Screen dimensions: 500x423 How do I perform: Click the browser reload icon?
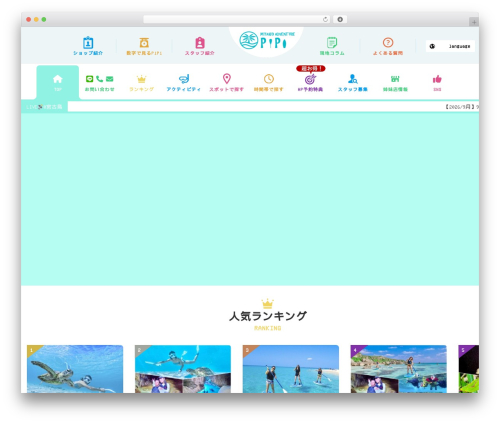click(x=325, y=19)
